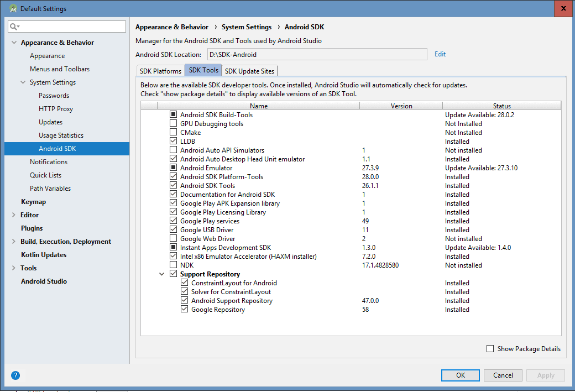Viewport: 575px width, 392px height.
Task: Click NDK version 17.1.4828580
Action: [380, 265]
